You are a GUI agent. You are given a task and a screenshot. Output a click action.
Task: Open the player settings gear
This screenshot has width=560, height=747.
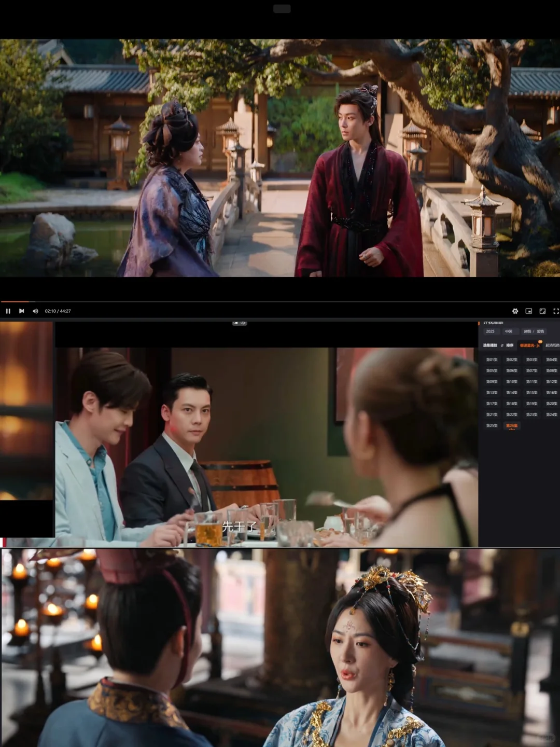[515, 311]
